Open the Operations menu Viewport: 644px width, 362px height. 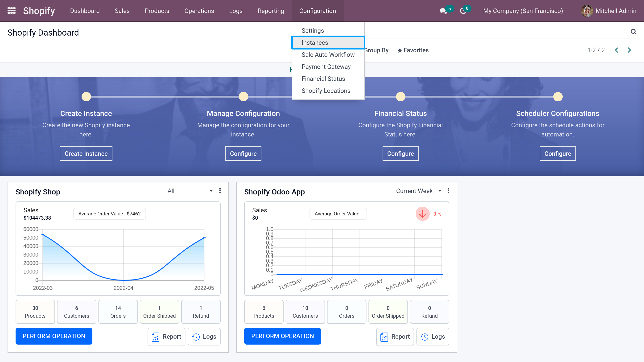199,11
